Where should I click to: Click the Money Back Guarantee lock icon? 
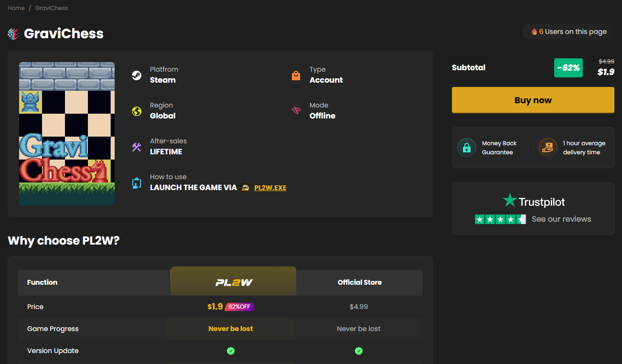click(467, 148)
